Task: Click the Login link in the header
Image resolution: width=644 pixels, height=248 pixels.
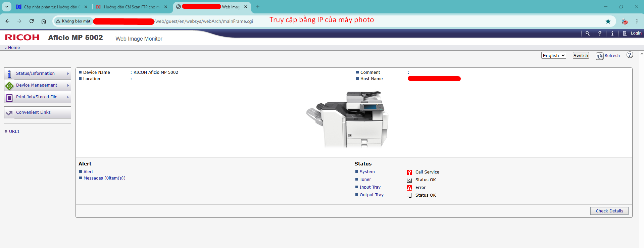Action: point(636,33)
